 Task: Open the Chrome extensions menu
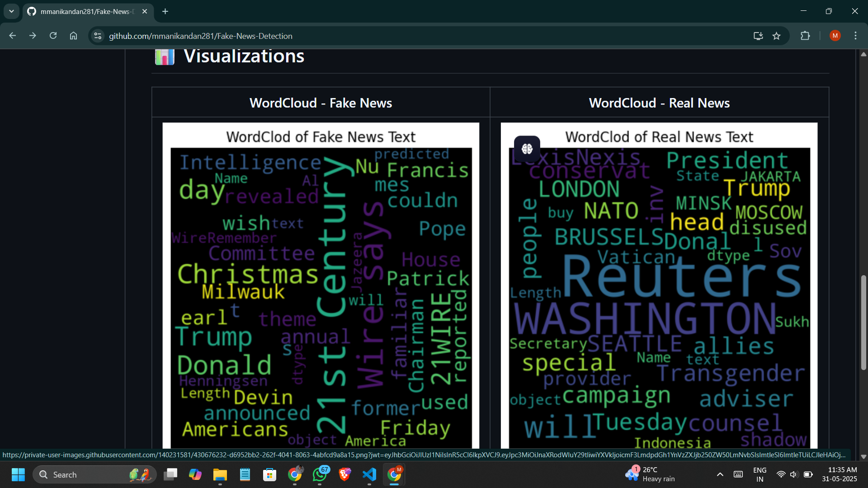pyautogui.click(x=805, y=36)
